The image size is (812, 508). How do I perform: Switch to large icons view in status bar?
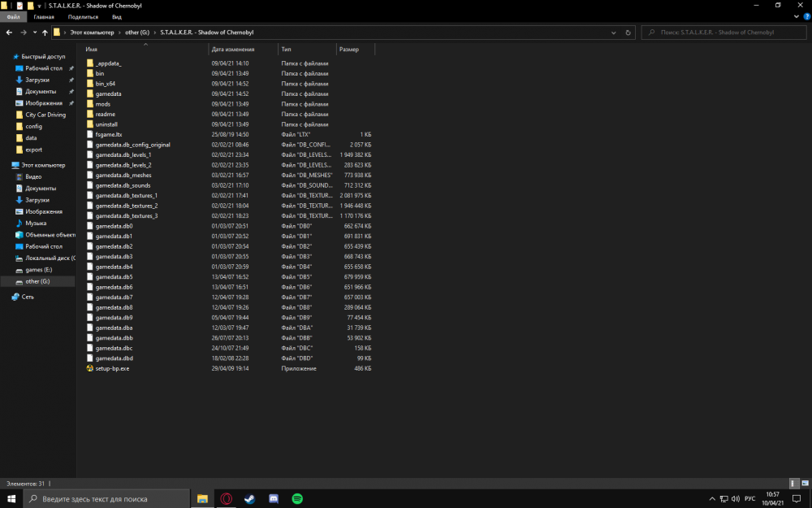point(804,483)
